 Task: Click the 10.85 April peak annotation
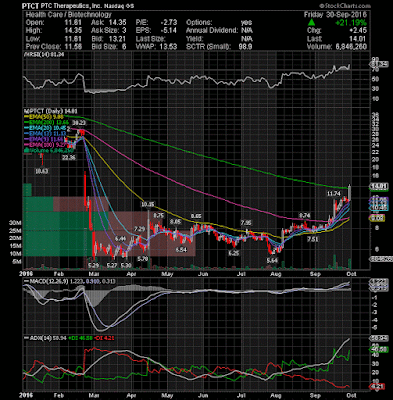(x=147, y=204)
